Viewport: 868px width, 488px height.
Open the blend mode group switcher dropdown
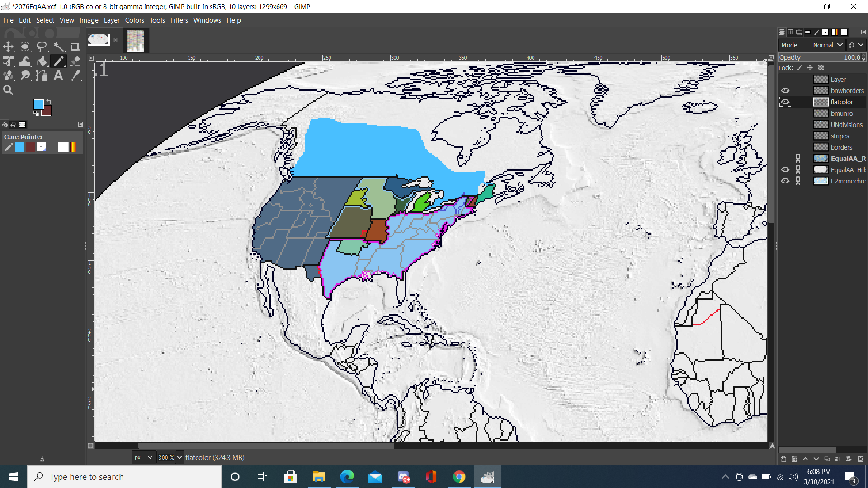[x=856, y=45]
